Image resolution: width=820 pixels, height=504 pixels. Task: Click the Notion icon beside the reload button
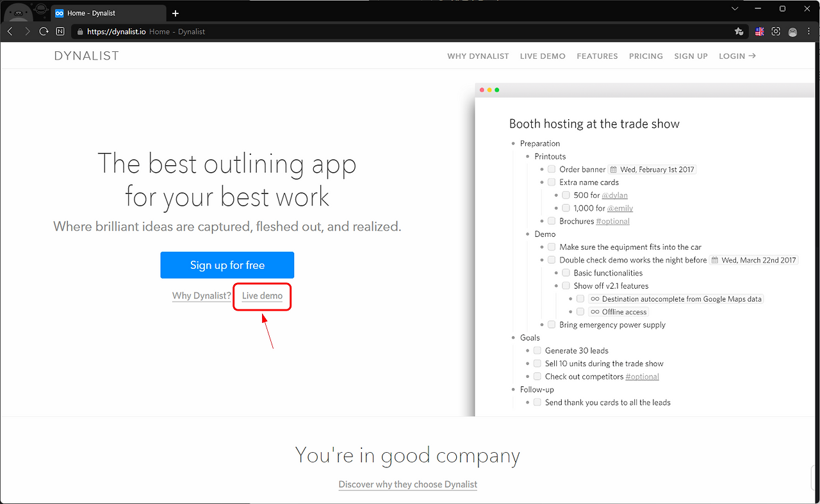coord(60,31)
